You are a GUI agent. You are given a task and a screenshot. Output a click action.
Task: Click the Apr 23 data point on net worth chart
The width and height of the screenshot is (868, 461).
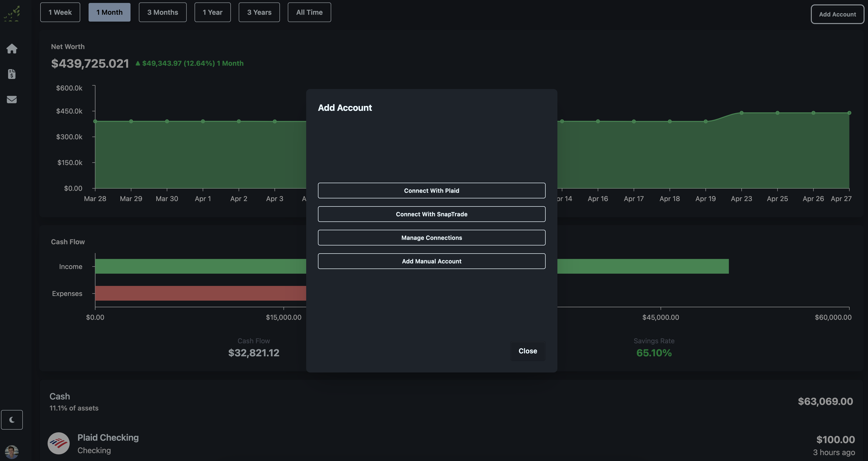pos(741,113)
